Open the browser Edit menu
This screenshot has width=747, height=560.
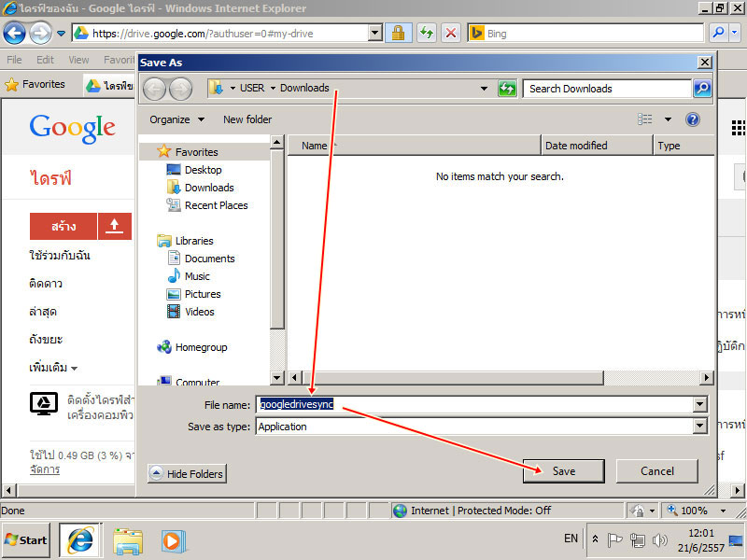[x=45, y=60]
